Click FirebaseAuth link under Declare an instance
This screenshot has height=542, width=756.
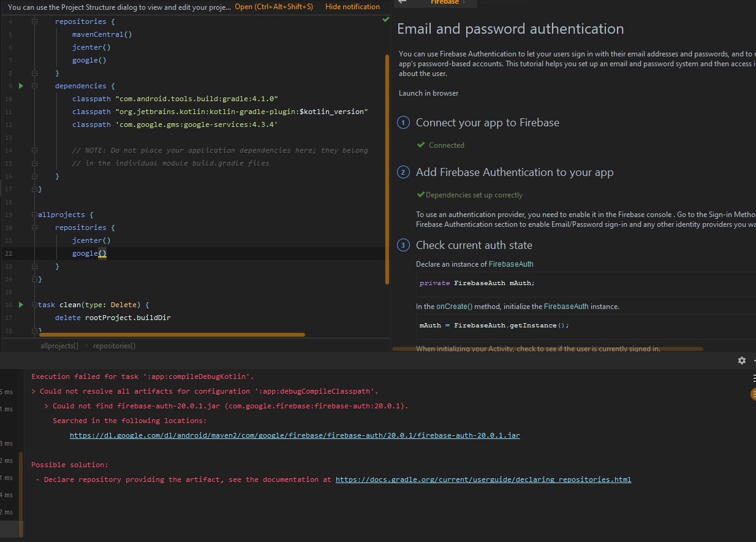(x=511, y=264)
